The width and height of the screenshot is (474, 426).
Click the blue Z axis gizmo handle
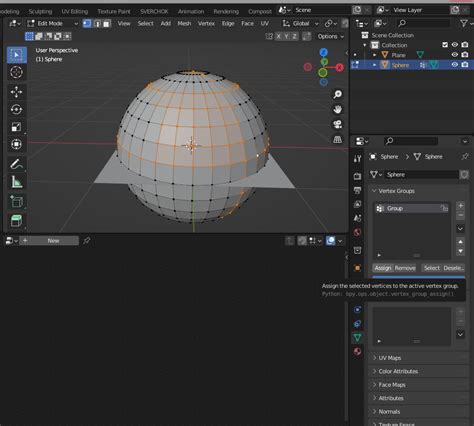click(323, 52)
